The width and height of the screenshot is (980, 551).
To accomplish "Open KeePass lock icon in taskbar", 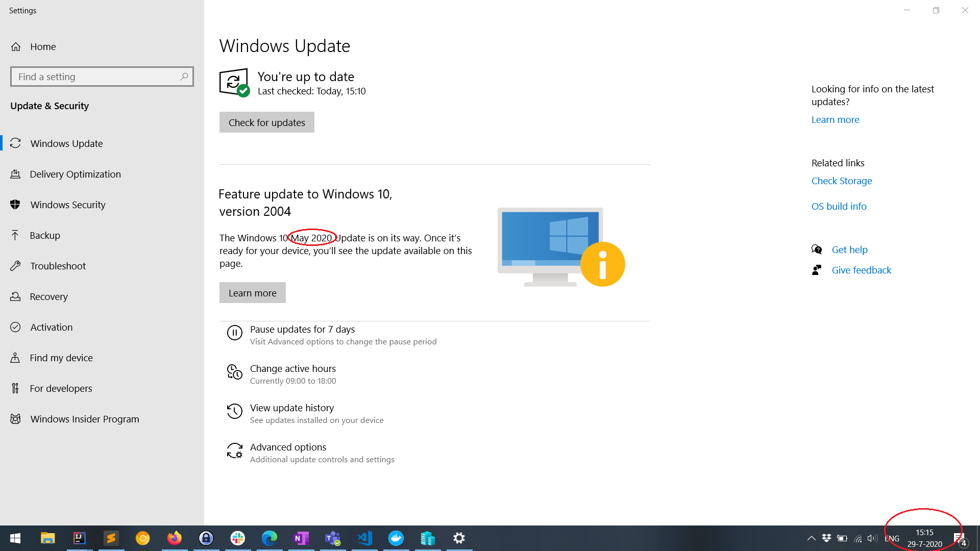I will click(206, 538).
